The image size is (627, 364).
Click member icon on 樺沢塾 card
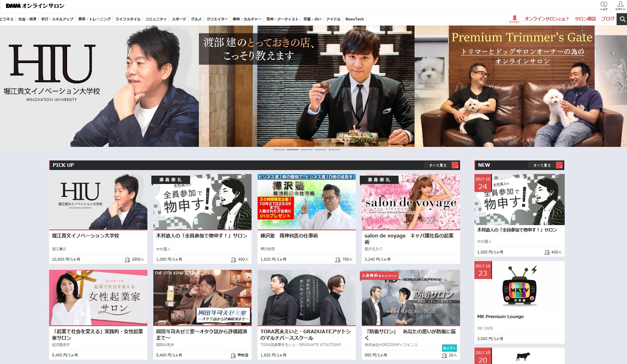(x=338, y=259)
